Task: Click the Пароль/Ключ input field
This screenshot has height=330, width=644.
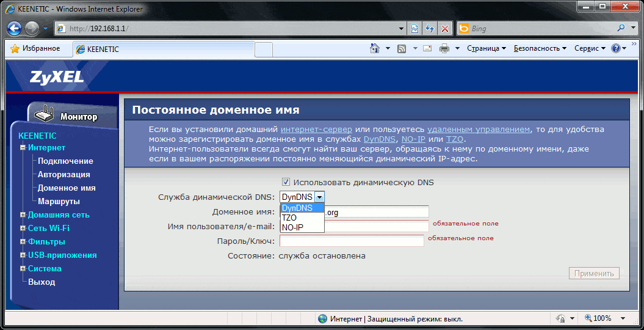Action: click(x=352, y=241)
